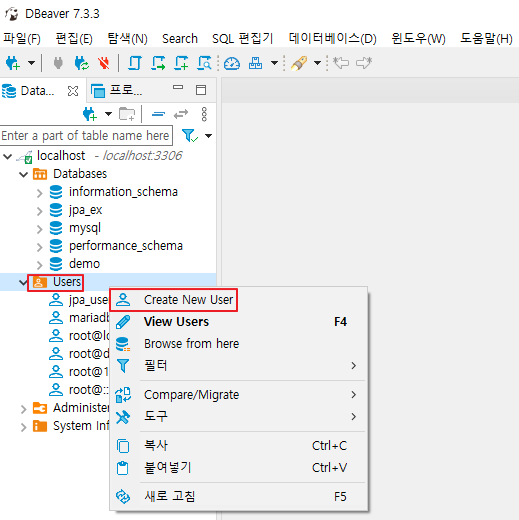Open the 파일(F) menu

[22, 39]
